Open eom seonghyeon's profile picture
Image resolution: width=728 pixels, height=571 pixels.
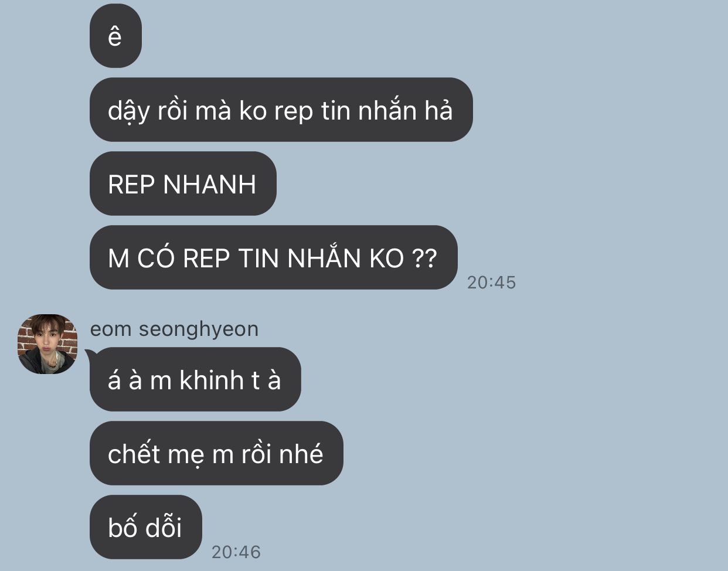tap(47, 344)
